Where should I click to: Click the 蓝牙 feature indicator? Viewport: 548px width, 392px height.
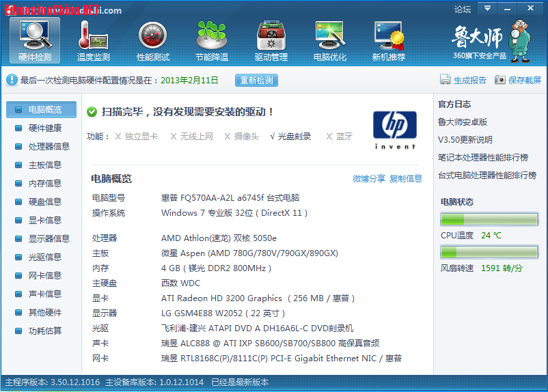[x=340, y=137]
